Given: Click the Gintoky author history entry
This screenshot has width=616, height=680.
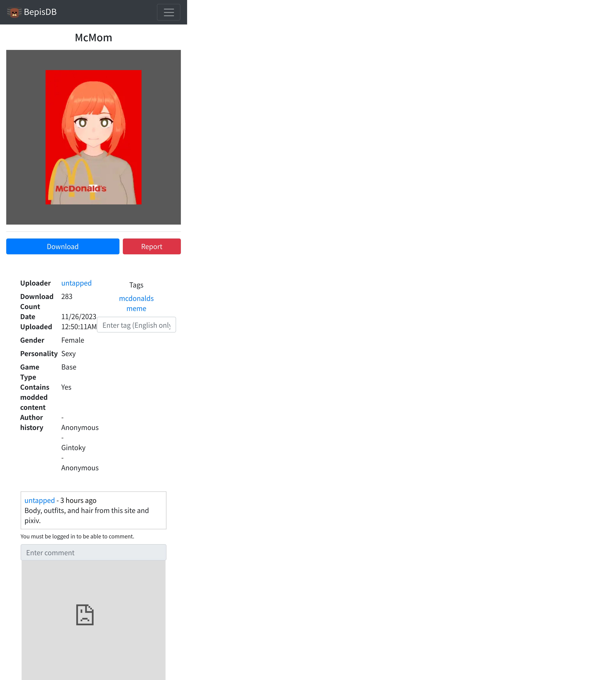Looking at the screenshot, I should point(73,448).
